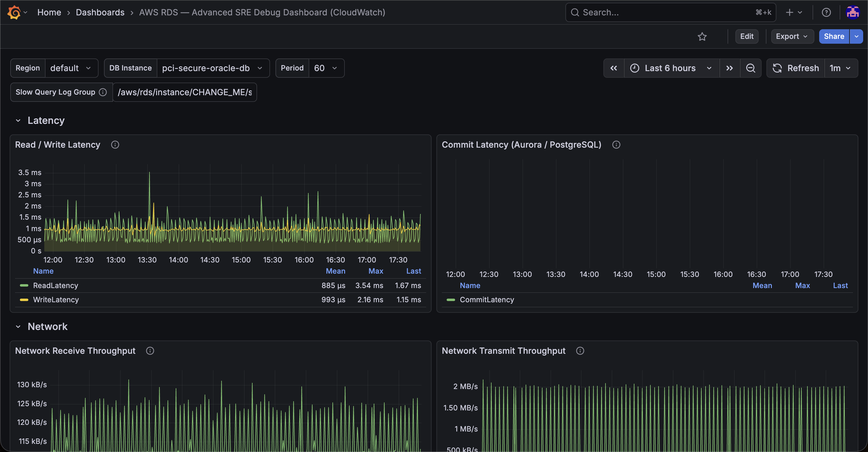Click the Grafana logo icon
The image size is (868, 452).
coord(14,12)
